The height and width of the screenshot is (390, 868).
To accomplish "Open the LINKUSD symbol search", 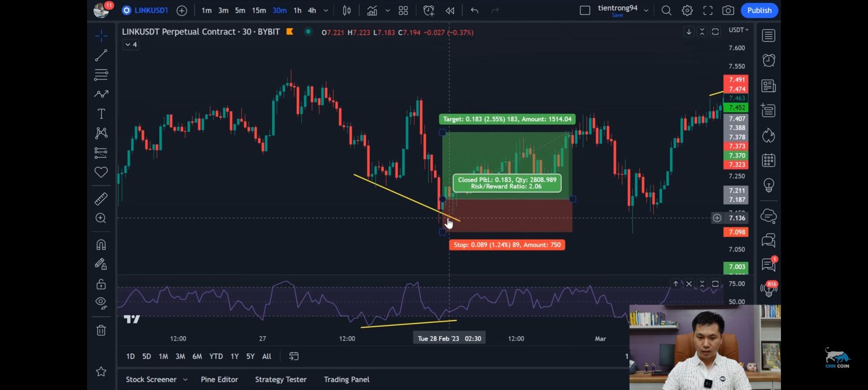I will point(145,10).
